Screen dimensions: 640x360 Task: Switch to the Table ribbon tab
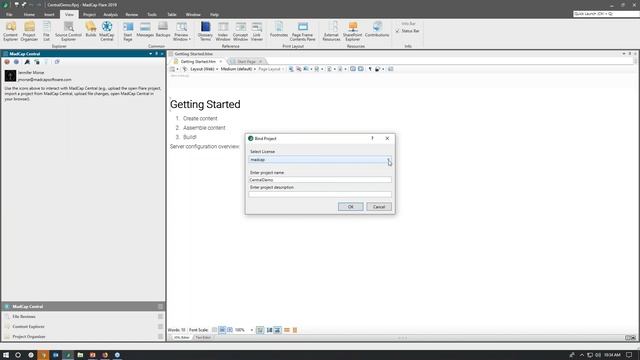(171, 14)
